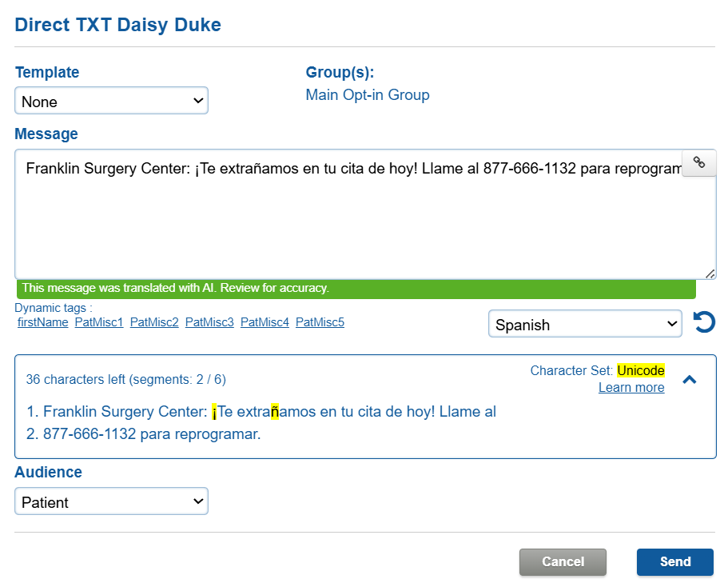Insert the PatMisc3 dynamic tag
The height and width of the screenshot is (587, 728).
pos(209,322)
